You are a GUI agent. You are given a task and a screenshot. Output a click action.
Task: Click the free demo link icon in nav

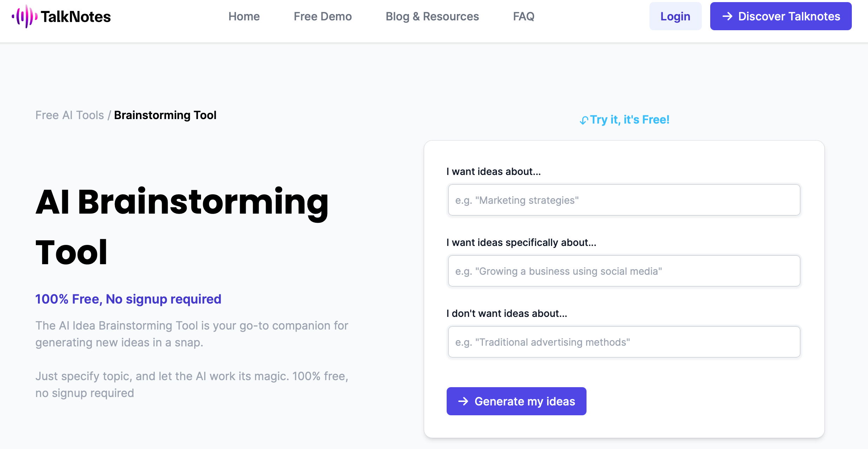pyautogui.click(x=322, y=16)
